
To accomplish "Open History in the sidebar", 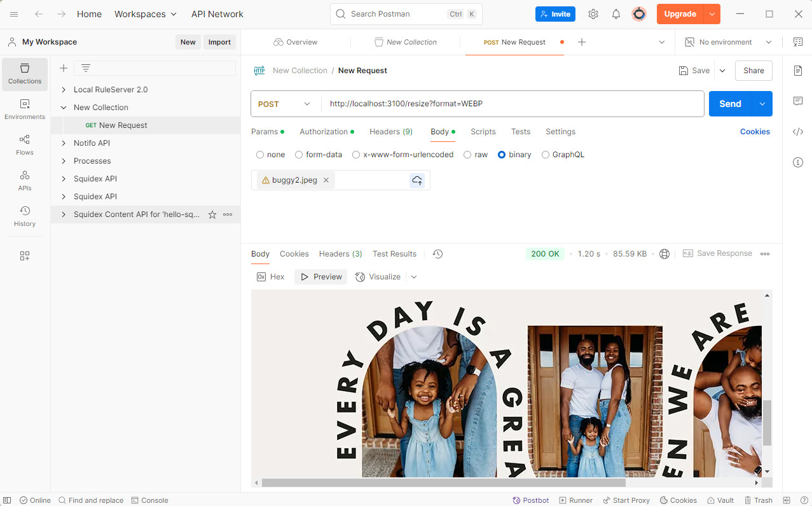I will (25, 216).
